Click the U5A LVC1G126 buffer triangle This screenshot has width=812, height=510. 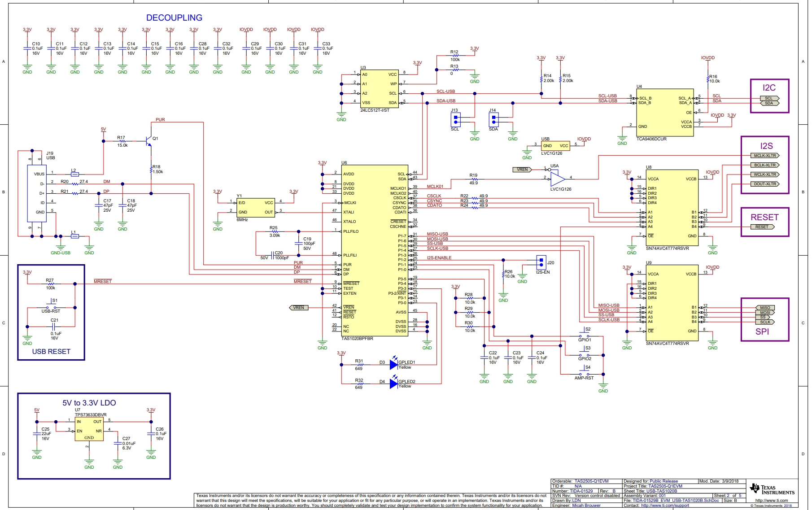click(x=557, y=179)
